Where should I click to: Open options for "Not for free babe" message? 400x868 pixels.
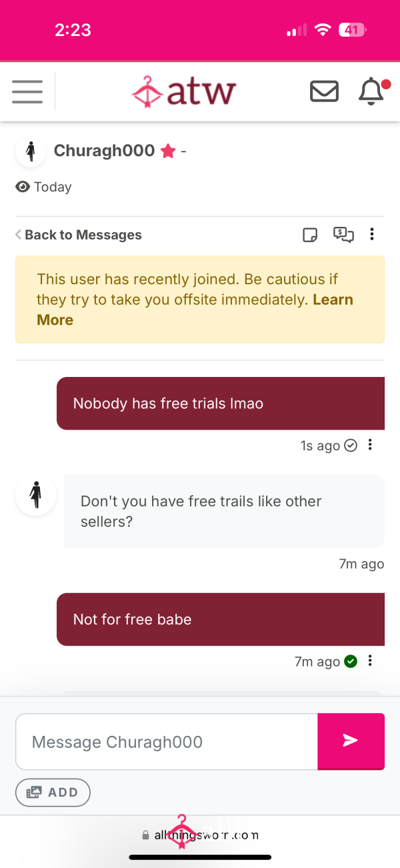[x=371, y=661]
